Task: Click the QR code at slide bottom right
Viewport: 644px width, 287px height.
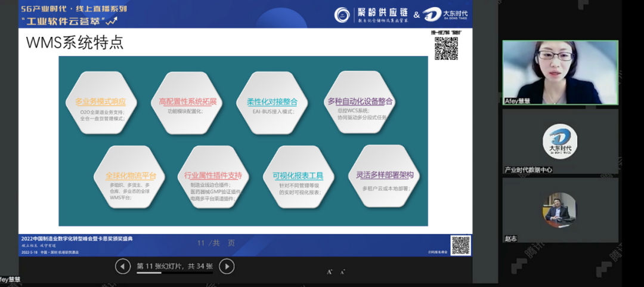Action: (x=460, y=245)
